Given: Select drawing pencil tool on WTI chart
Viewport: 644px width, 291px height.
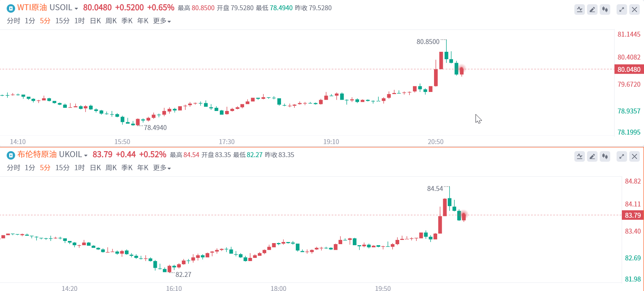Looking at the screenshot, I should pos(592,10).
